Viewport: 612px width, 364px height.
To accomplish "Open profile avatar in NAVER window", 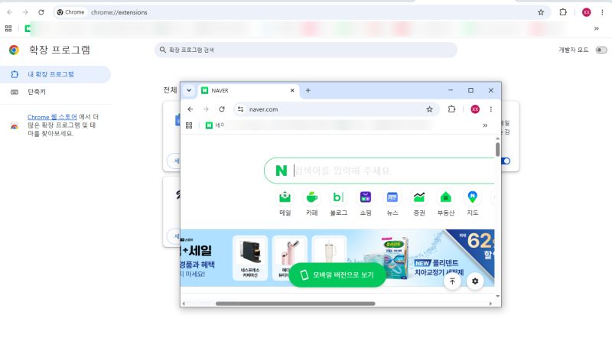I will tap(475, 109).
